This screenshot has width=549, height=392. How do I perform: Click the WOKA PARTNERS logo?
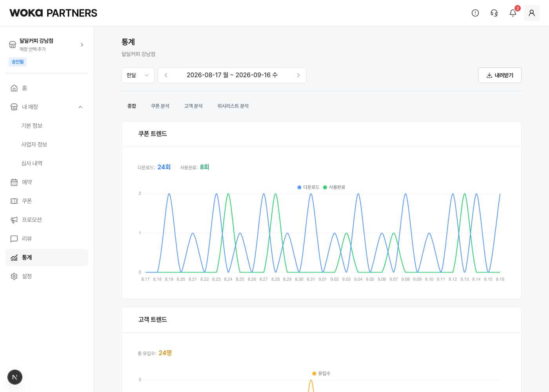[53, 13]
